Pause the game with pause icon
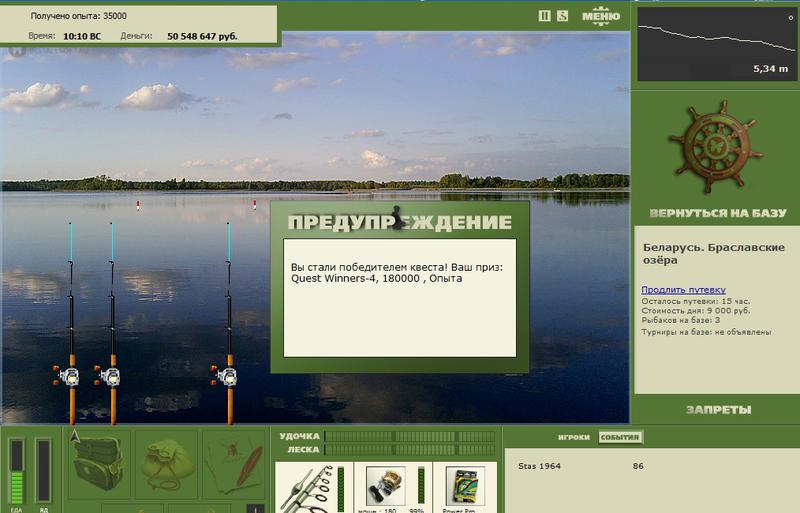This screenshot has width=800, height=513. coord(544,16)
